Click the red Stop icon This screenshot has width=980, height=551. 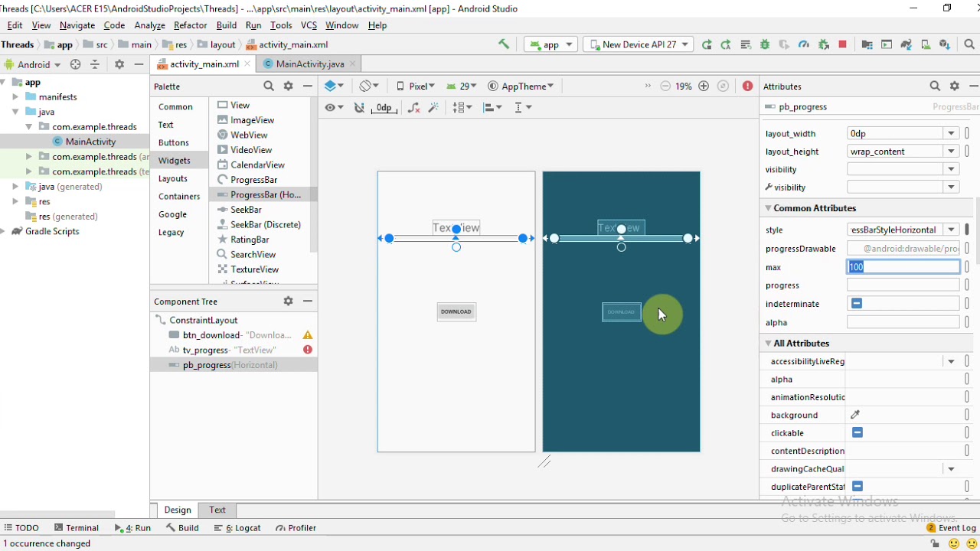(843, 44)
